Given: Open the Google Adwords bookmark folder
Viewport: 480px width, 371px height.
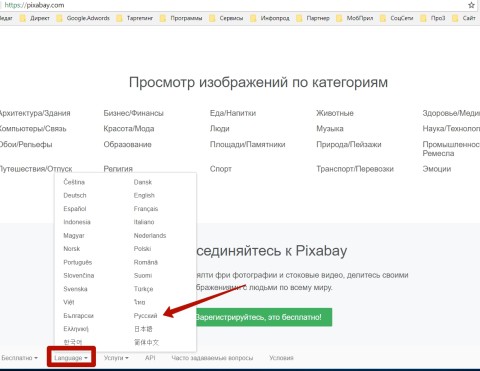Looking at the screenshot, I should click(83, 18).
